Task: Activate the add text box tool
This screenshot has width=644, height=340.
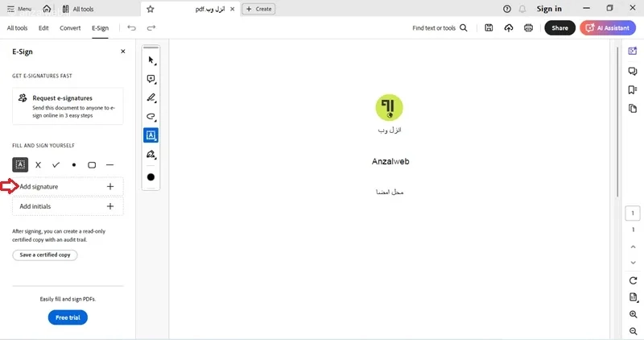Action: click(151, 135)
